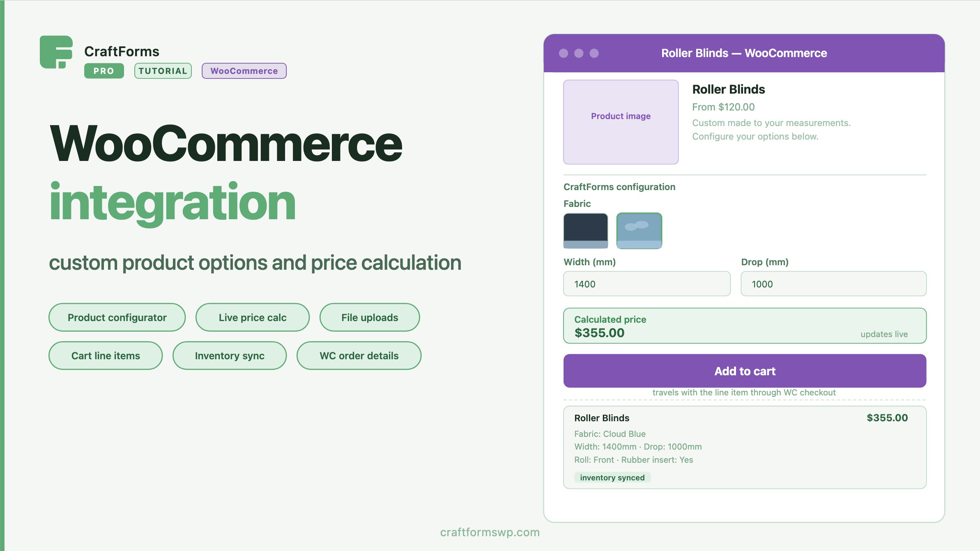The height and width of the screenshot is (551, 980).
Task: Click the Product image placeholder
Action: (621, 122)
